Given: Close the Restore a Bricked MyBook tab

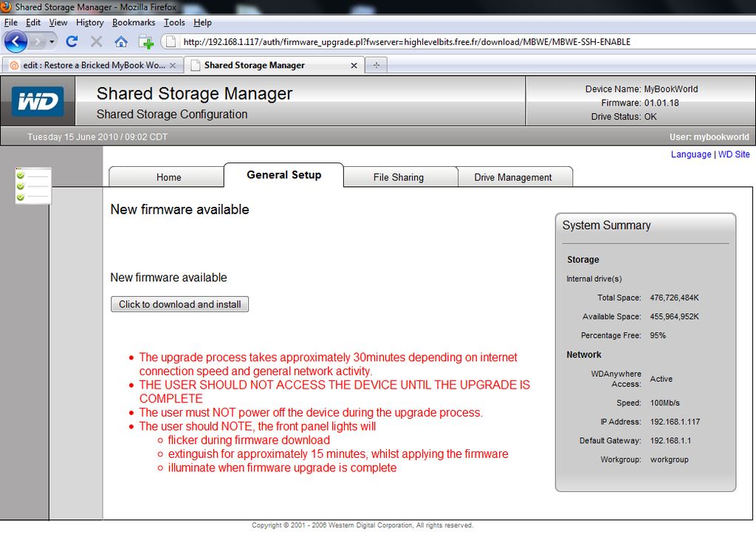Looking at the screenshot, I should (173, 66).
